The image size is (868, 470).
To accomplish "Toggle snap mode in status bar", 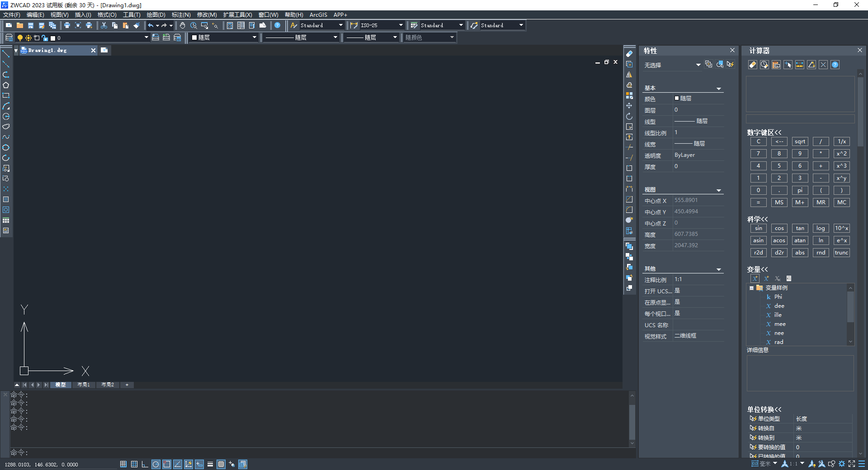I will (123, 464).
